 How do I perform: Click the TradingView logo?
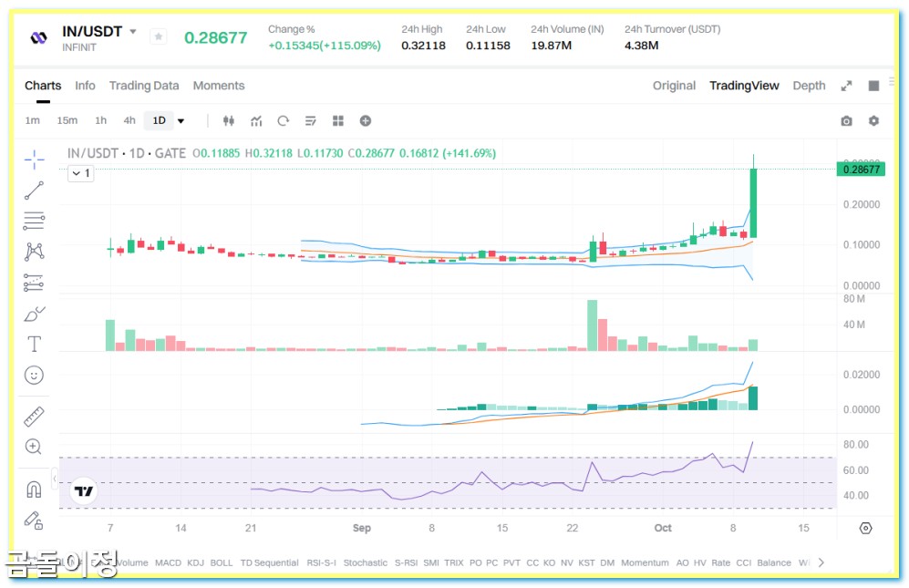(84, 491)
